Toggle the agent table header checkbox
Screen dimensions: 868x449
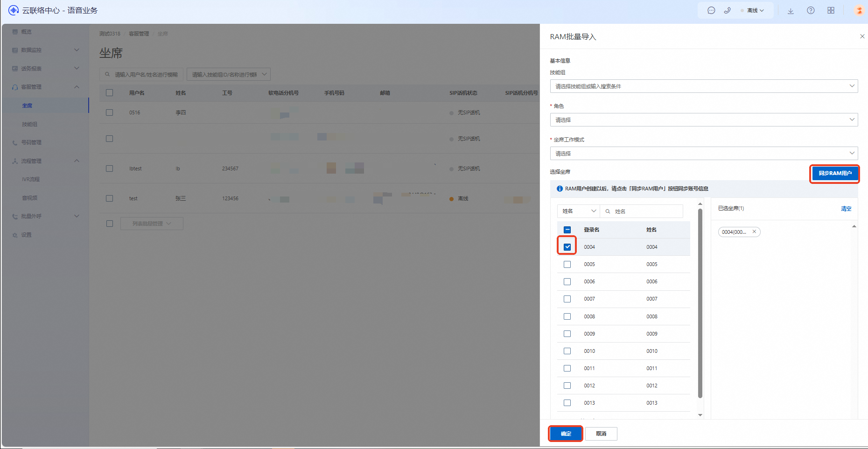pos(109,93)
